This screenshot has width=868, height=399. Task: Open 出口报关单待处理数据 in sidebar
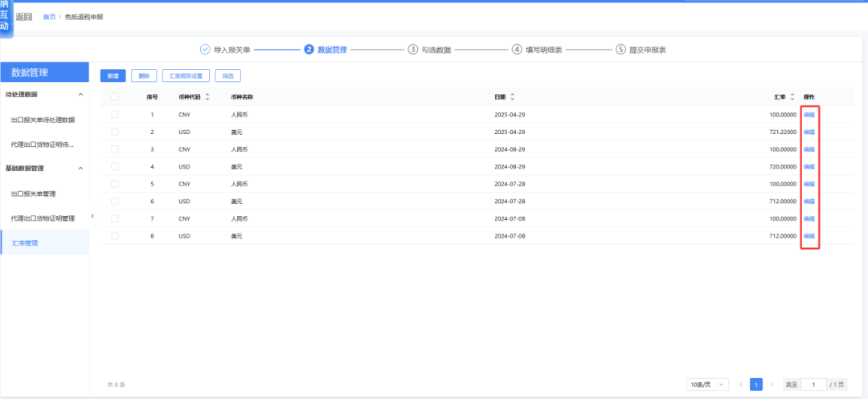43,120
